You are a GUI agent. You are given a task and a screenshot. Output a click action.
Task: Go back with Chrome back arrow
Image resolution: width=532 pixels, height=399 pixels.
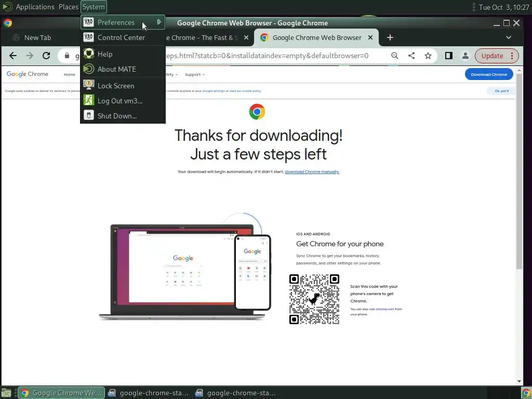pos(13,56)
